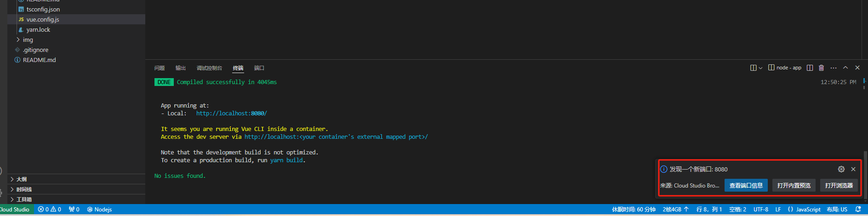Open the terminal panel's more actions (…) menu
868x216 pixels.
(834, 68)
